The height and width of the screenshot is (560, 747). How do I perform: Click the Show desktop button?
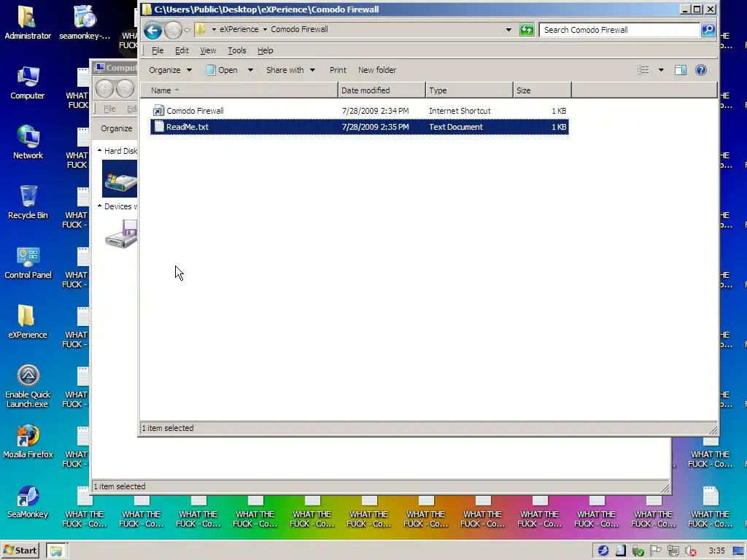pyautogui.click(x=738, y=551)
